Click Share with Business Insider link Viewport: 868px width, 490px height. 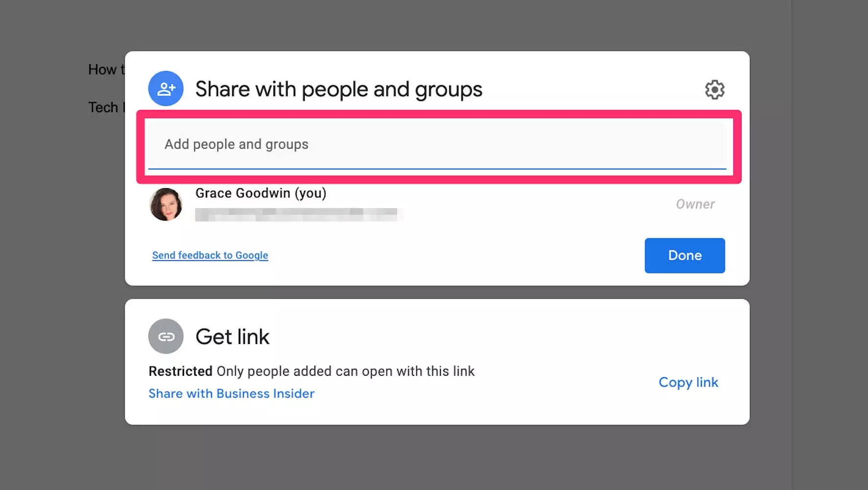coord(231,393)
